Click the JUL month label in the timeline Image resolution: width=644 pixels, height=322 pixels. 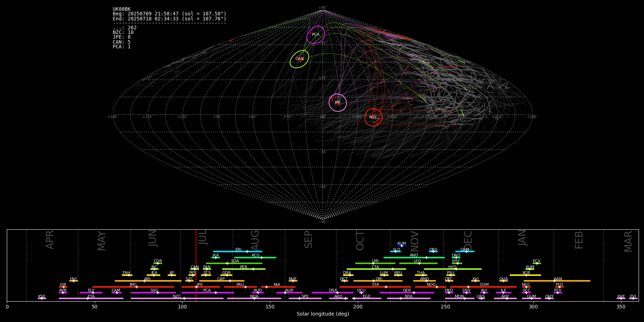tap(203, 238)
